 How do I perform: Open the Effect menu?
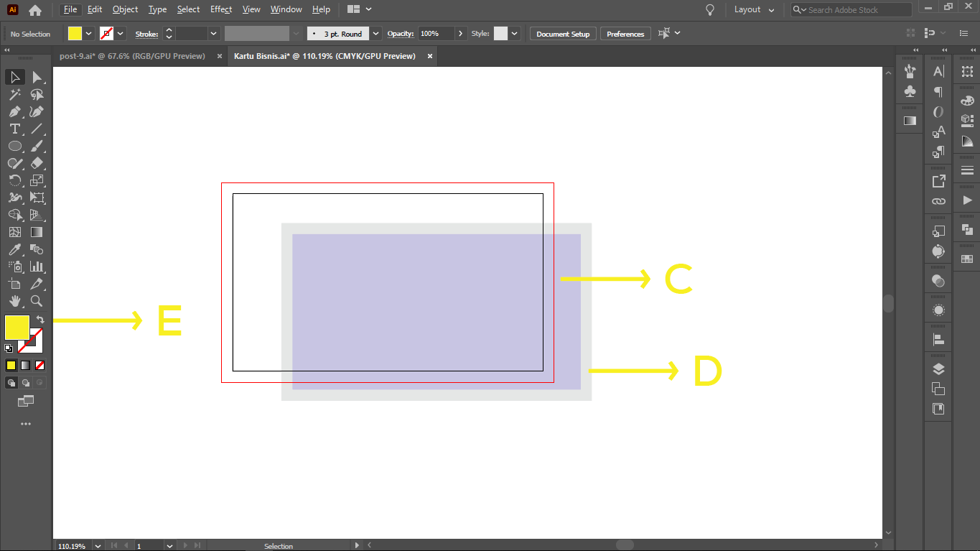(221, 9)
